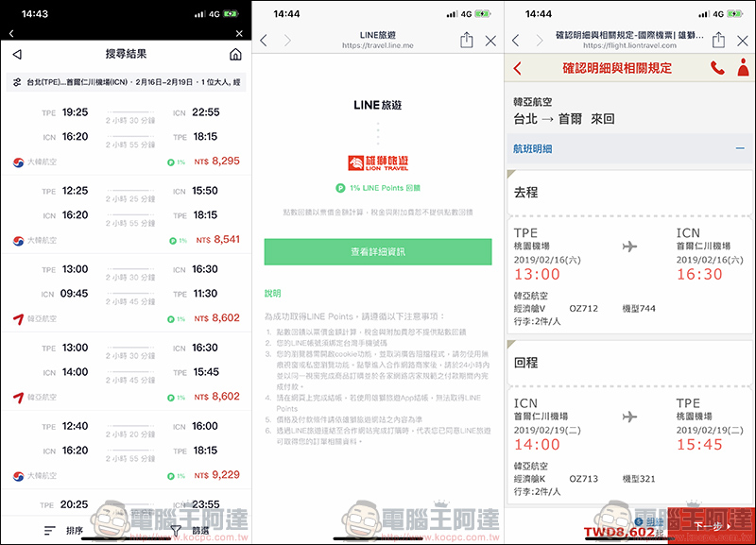Viewport: 756px width, 545px height.
Task: Select the NT$ 8,541 flight price
Action: pyautogui.click(x=218, y=240)
